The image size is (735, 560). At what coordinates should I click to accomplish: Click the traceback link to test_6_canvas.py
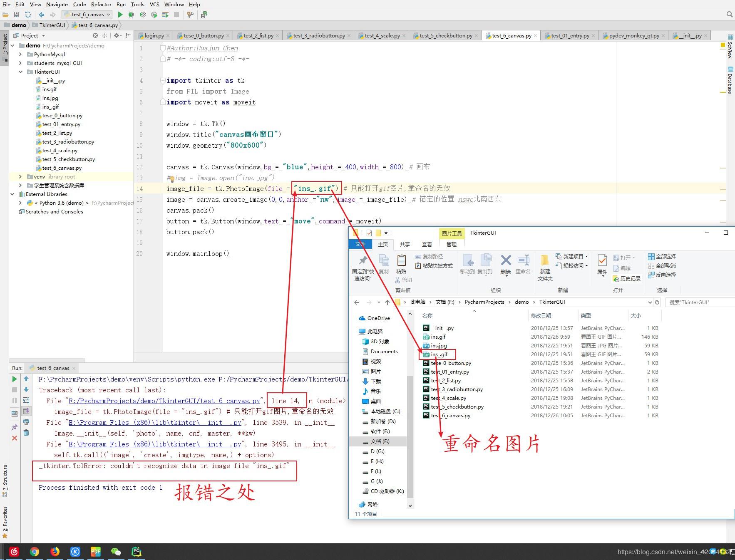tap(162, 401)
